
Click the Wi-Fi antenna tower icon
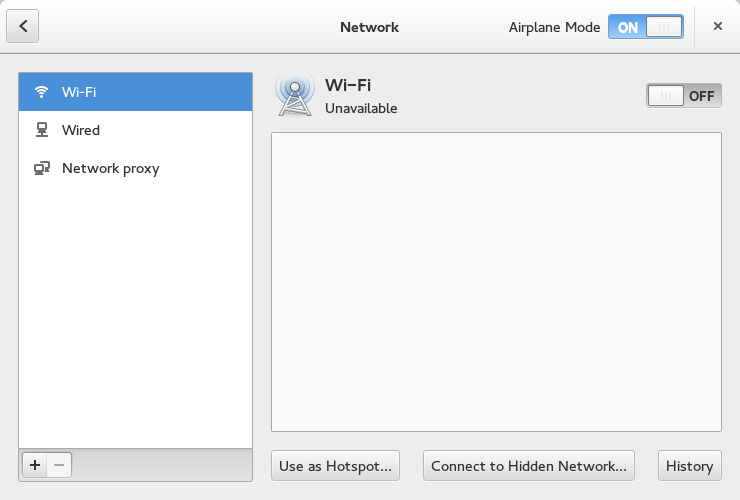coord(295,96)
